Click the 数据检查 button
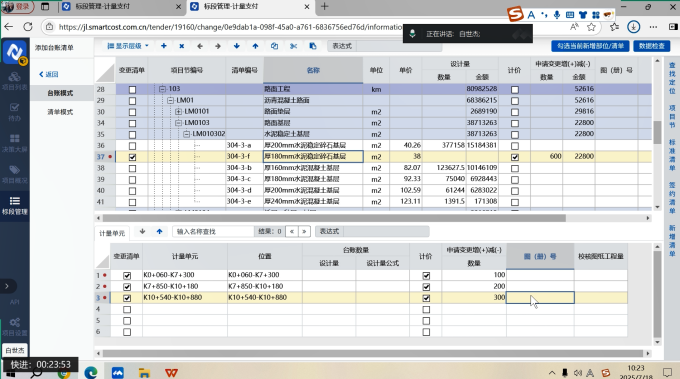This screenshot has height=379, width=680. [x=651, y=46]
